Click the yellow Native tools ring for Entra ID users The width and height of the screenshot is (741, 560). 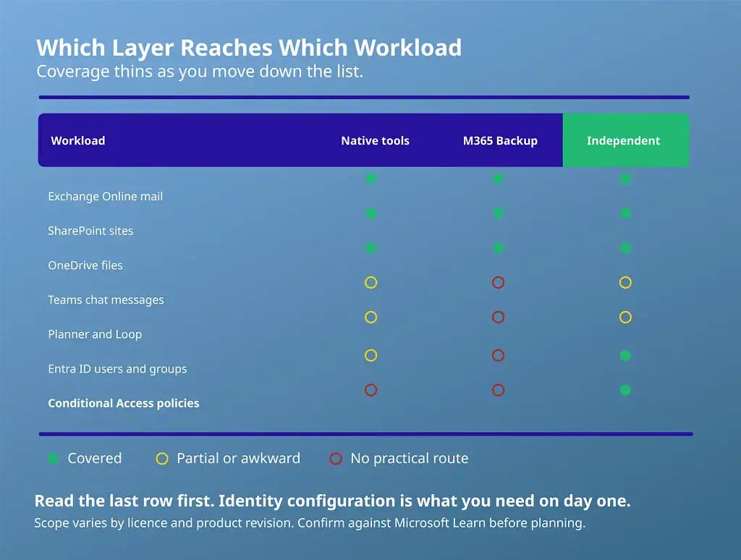tap(371, 355)
